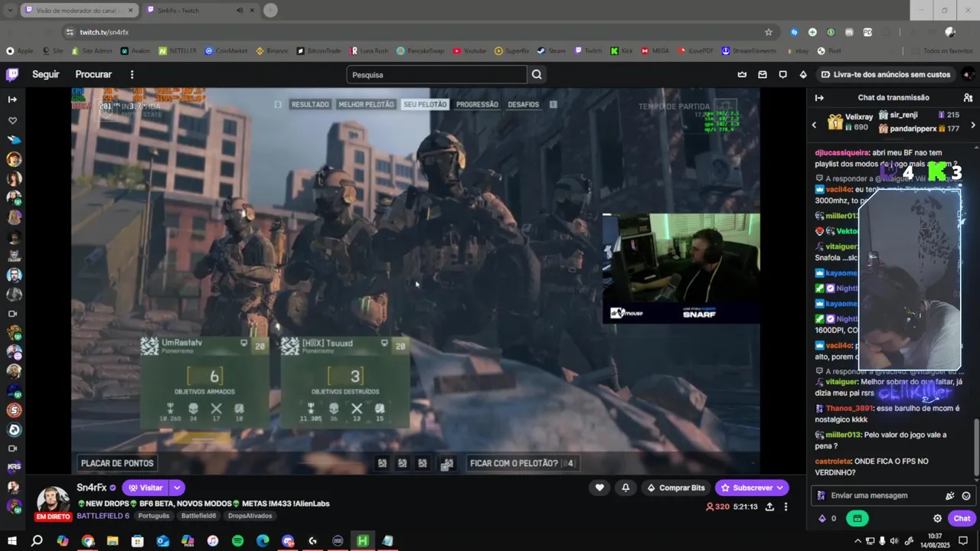Show next gift leaderboard entry

coord(973,125)
